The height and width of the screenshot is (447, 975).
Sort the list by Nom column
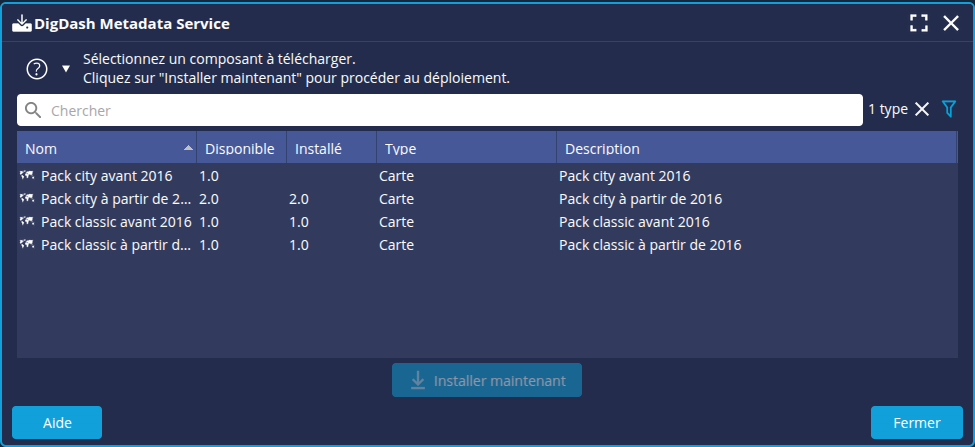[x=100, y=149]
